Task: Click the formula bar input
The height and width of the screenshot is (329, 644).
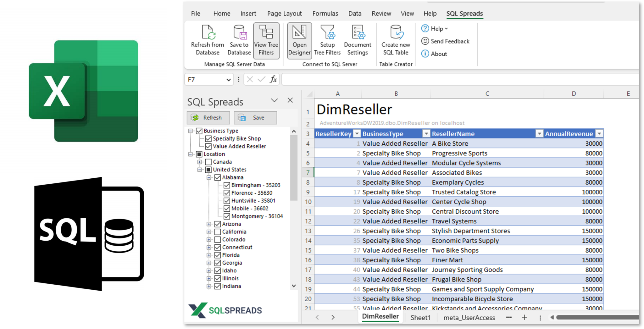Action: 460,80
